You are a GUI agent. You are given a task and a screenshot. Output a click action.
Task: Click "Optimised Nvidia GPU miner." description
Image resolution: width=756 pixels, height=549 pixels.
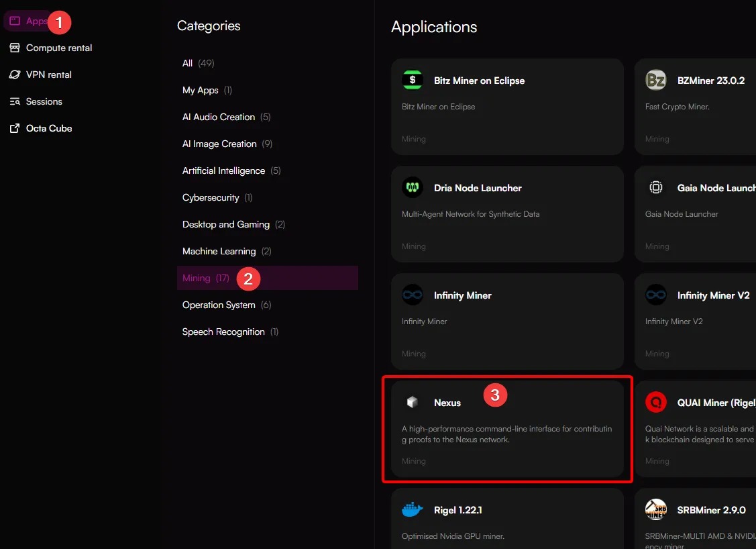click(x=453, y=536)
